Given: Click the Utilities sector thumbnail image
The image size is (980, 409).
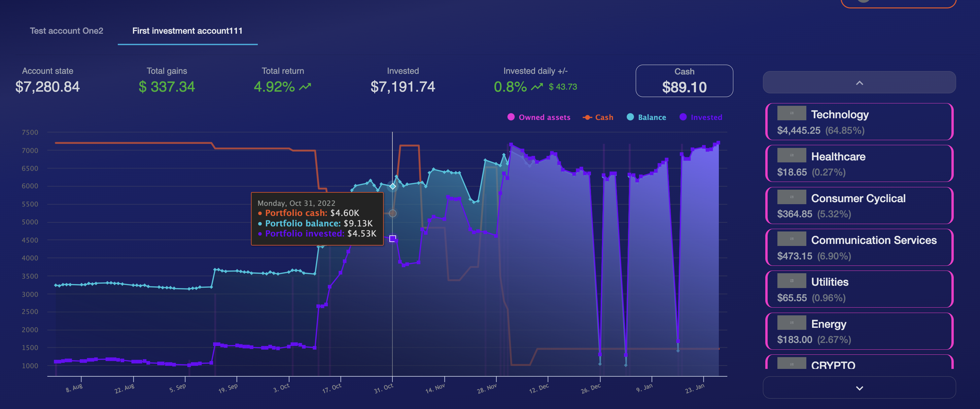Looking at the screenshot, I should [791, 281].
